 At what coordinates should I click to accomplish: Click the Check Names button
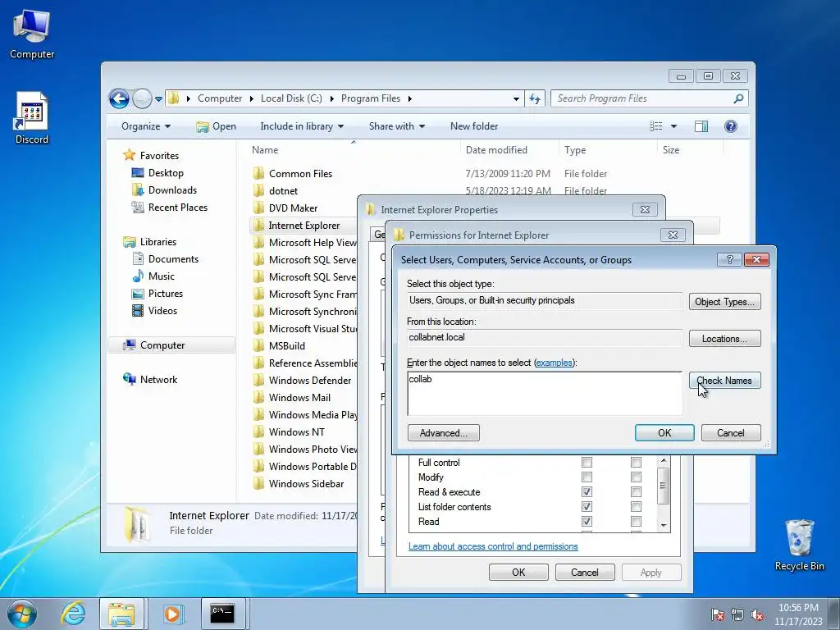724,381
